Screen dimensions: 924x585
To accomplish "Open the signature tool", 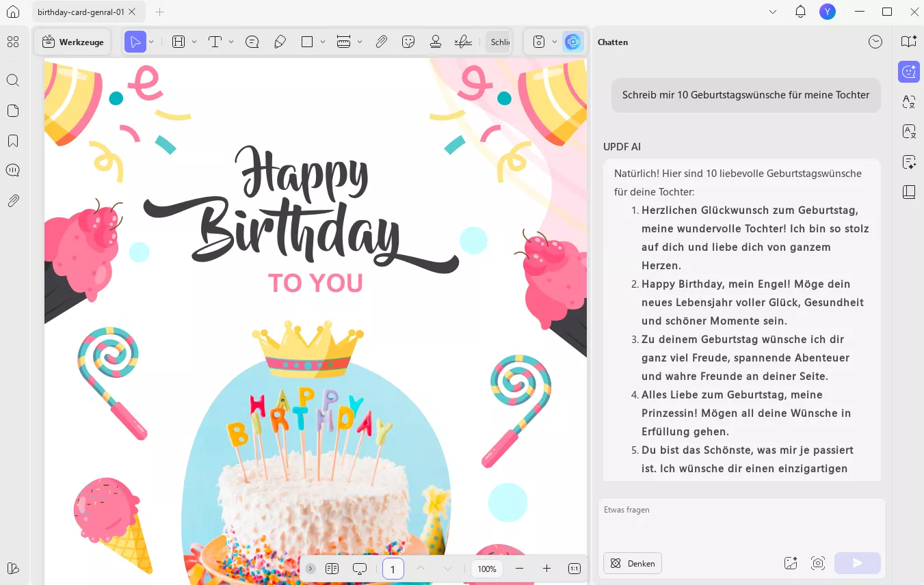I will coord(463,42).
